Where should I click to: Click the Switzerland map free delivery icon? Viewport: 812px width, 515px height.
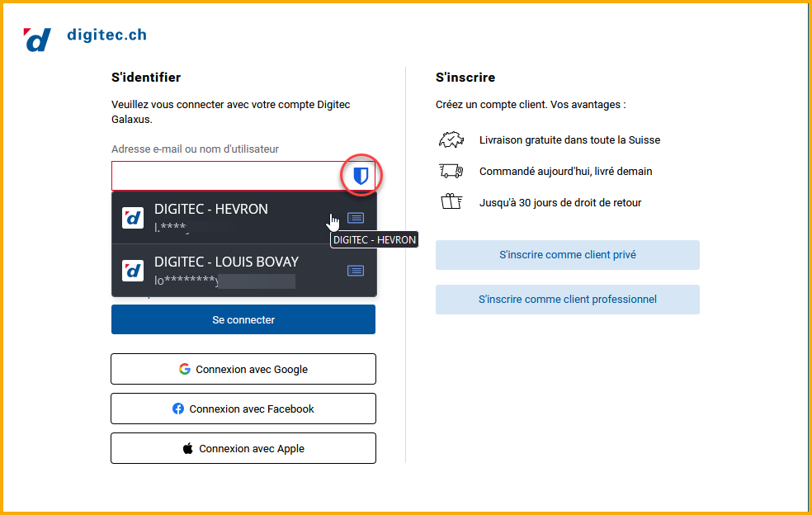[x=451, y=140]
